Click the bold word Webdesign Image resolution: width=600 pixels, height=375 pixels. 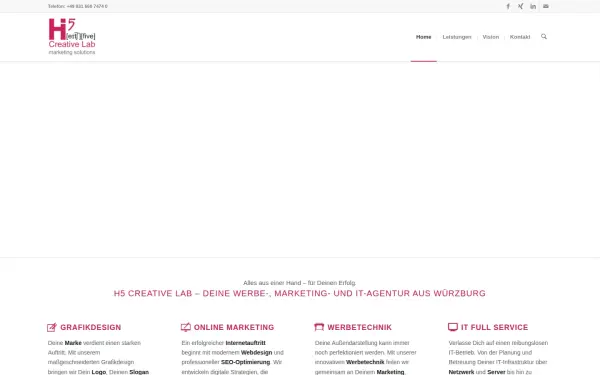pyautogui.click(x=256, y=352)
